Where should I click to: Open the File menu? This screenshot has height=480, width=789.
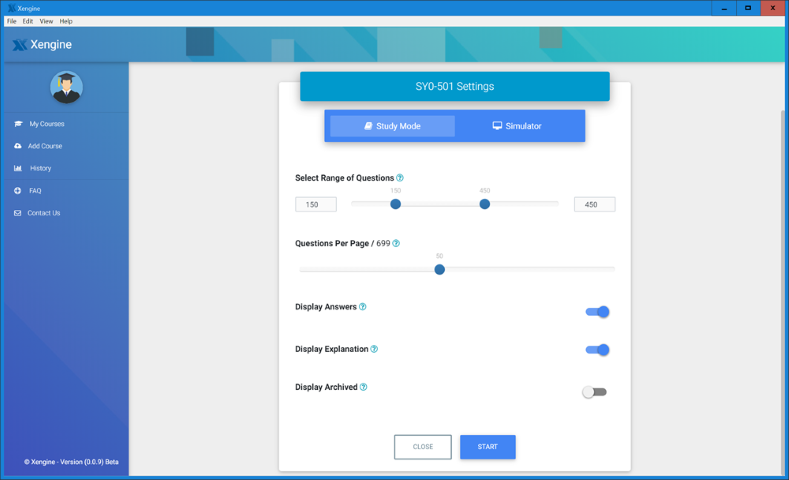click(x=12, y=21)
